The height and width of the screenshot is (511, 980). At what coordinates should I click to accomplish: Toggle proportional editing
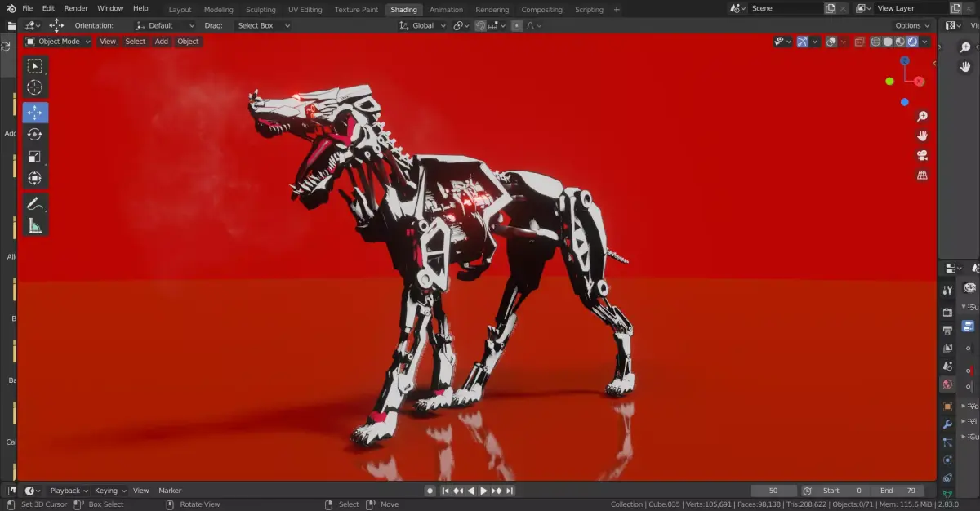(516, 25)
